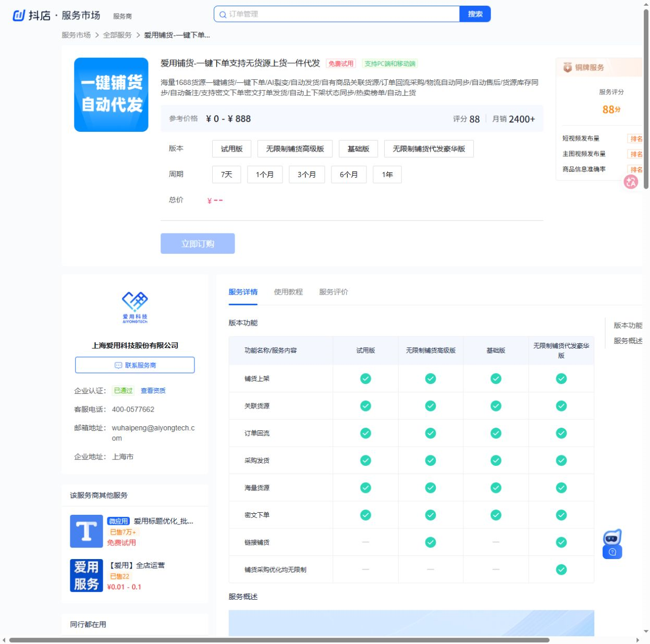
Task: Click the 海量货源 checkmark under 试用版
Action: (365, 488)
